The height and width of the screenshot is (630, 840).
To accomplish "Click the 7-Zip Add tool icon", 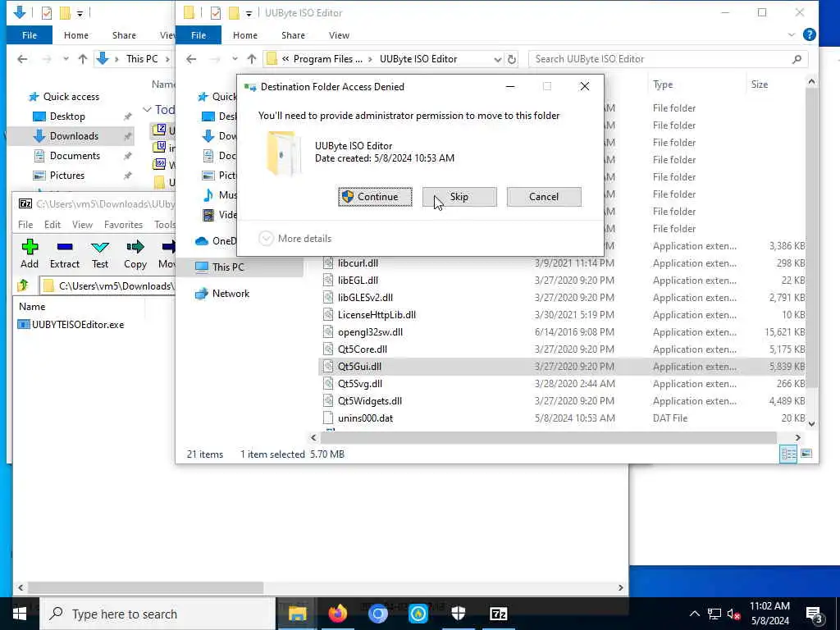I will (x=30, y=247).
